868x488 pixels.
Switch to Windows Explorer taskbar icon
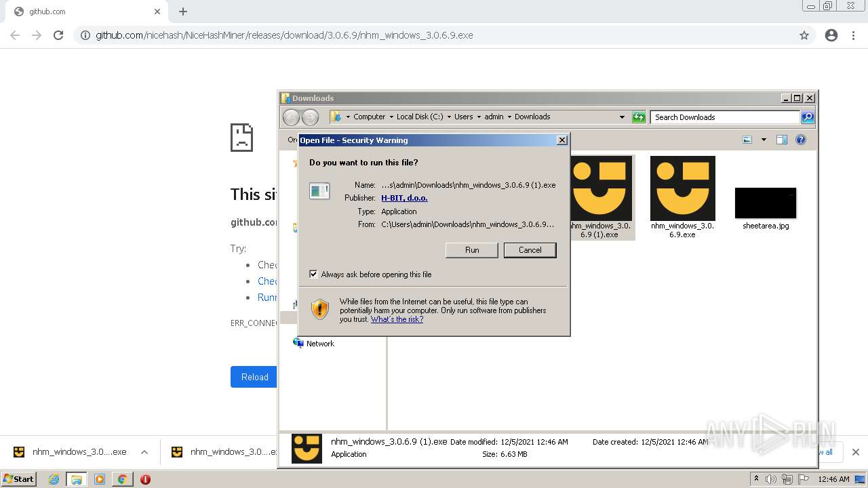click(77, 479)
